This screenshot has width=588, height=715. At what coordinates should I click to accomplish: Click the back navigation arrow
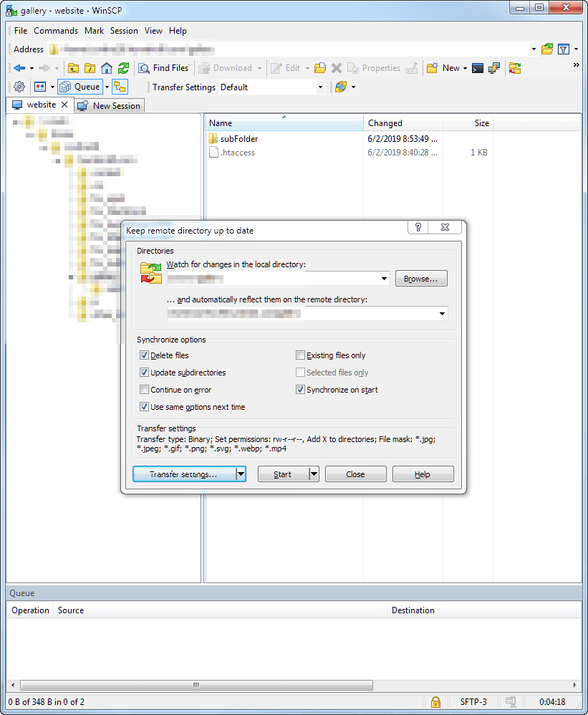[19, 68]
